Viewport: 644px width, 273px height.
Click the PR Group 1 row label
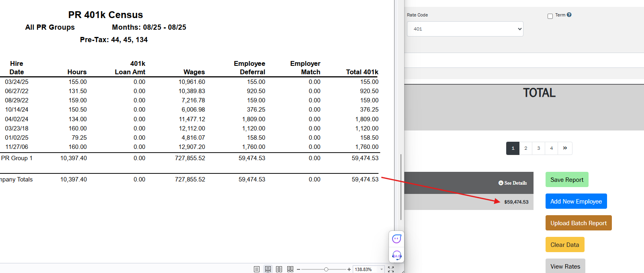pos(17,158)
